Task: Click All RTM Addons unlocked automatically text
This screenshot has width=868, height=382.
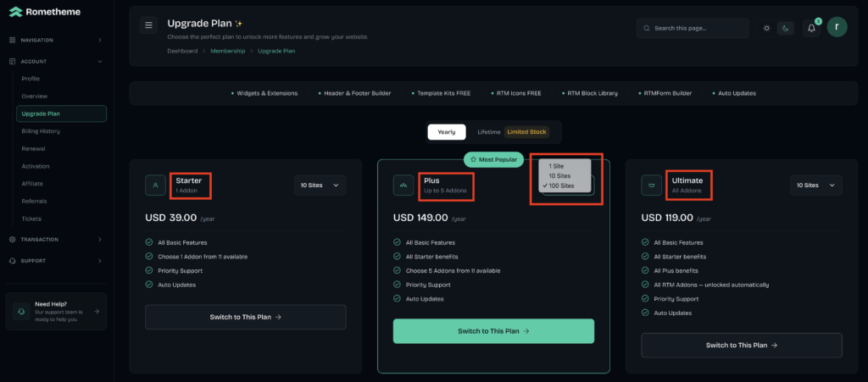Action: tap(711, 285)
